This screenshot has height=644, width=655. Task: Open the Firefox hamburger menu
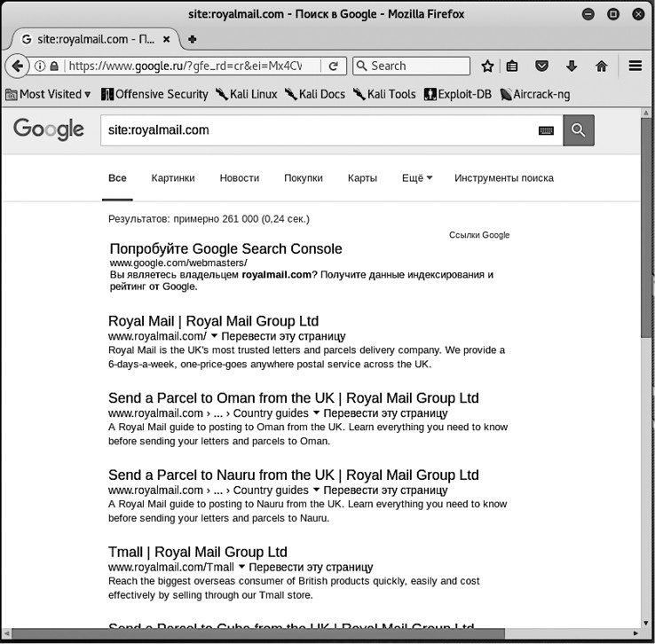pos(635,66)
